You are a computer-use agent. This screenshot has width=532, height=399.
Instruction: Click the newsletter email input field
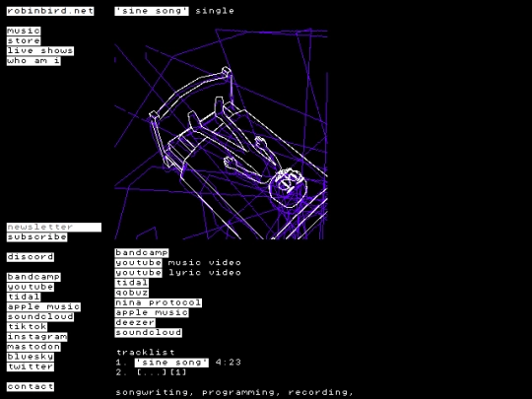(x=54, y=227)
